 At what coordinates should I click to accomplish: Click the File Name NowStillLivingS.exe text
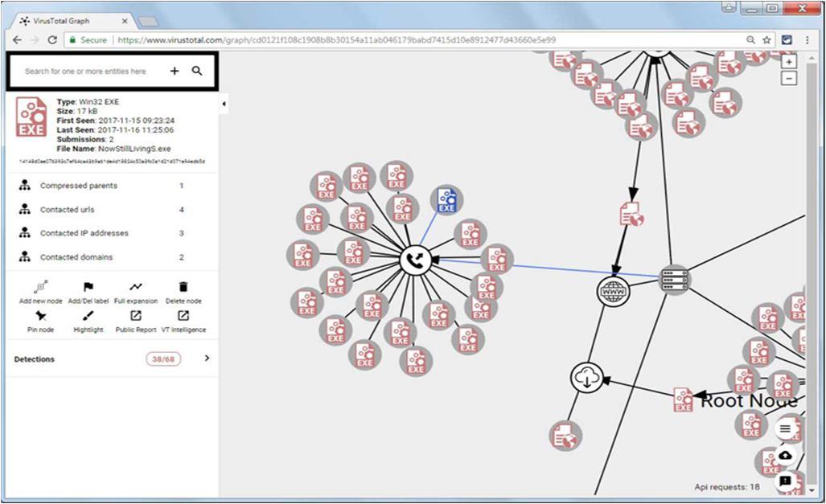pos(113,149)
